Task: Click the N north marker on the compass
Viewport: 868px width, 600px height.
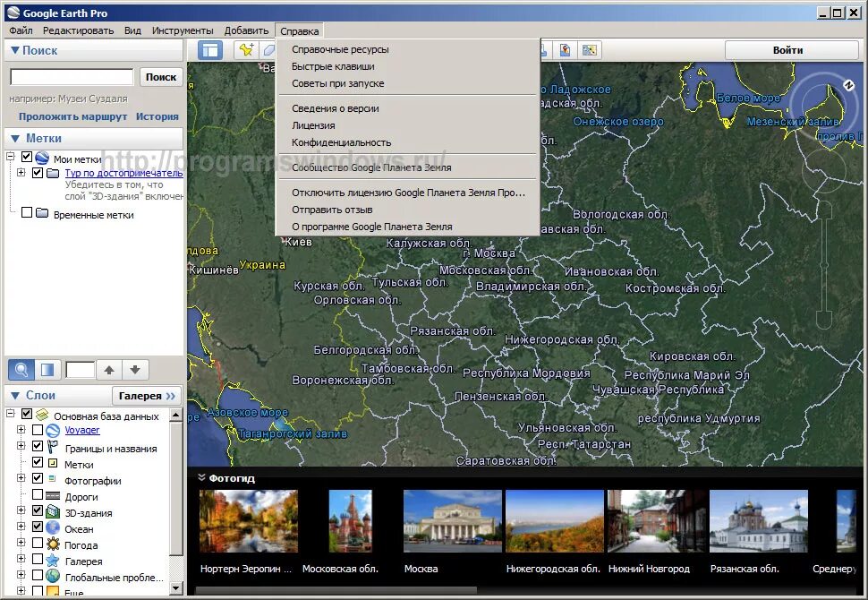Action: (x=848, y=85)
